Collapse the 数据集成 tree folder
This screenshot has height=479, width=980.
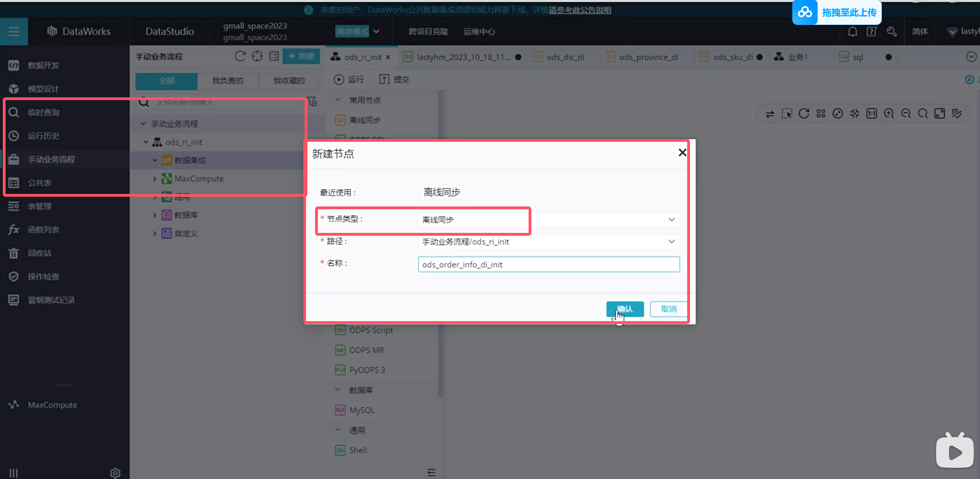point(155,161)
